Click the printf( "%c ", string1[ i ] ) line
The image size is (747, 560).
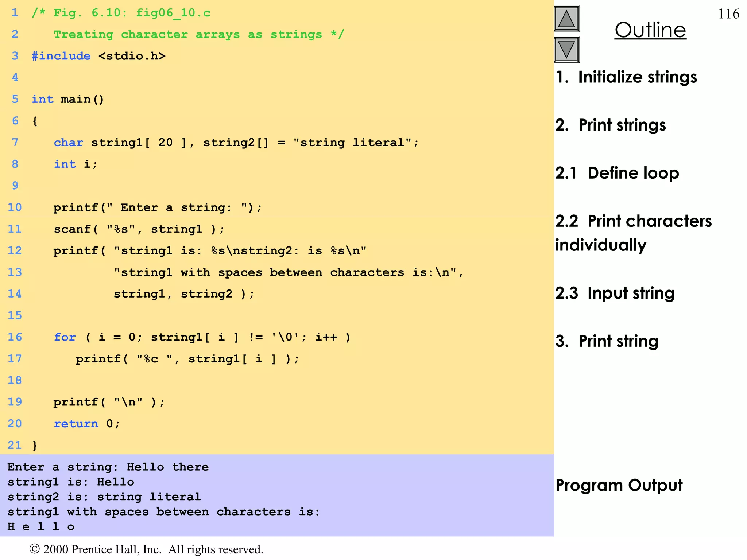tap(187, 359)
